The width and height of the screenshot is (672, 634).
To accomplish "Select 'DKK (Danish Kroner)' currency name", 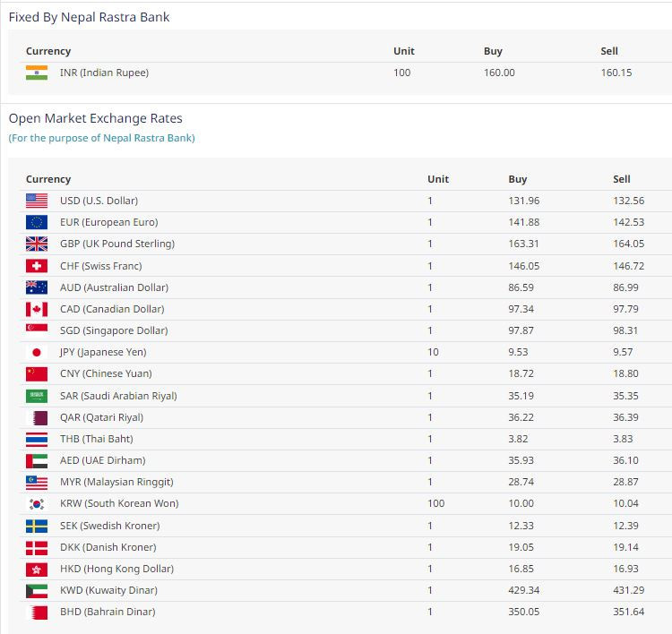I will 108,547.
